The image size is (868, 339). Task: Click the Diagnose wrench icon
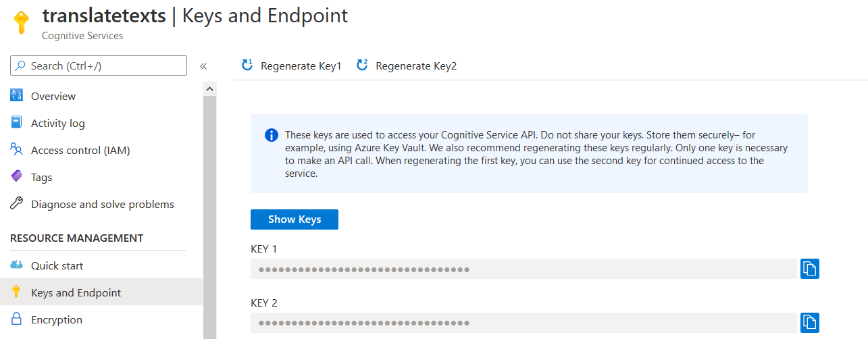pyautogui.click(x=17, y=204)
